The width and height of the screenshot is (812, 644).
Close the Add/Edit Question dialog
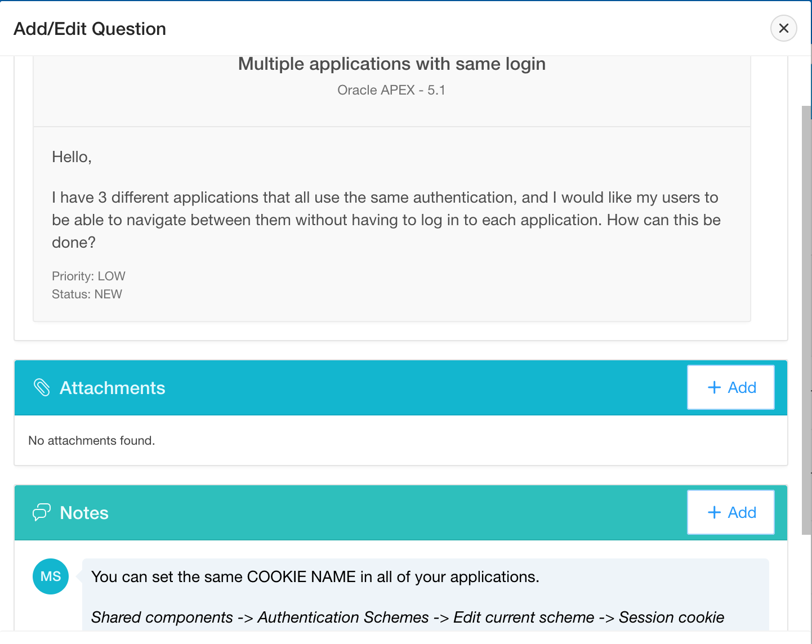(x=783, y=28)
